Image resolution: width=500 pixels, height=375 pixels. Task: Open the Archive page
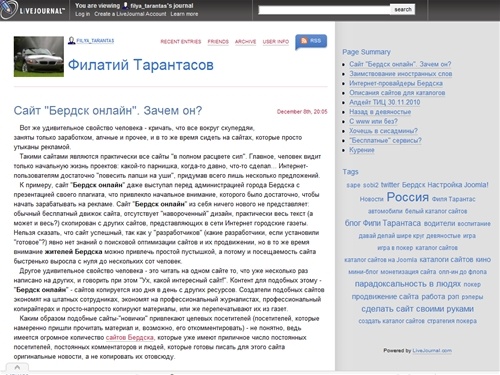(x=245, y=42)
